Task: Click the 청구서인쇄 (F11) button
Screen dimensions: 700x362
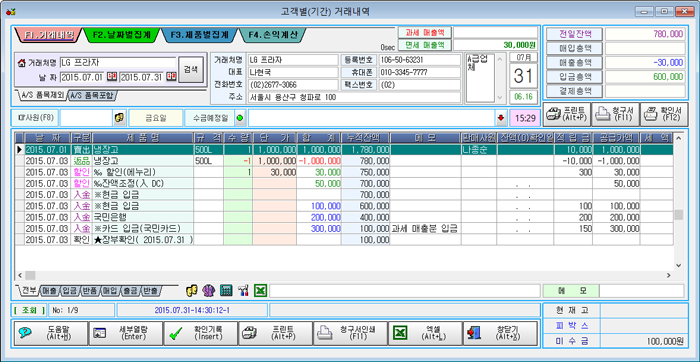Action: point(350,333)
